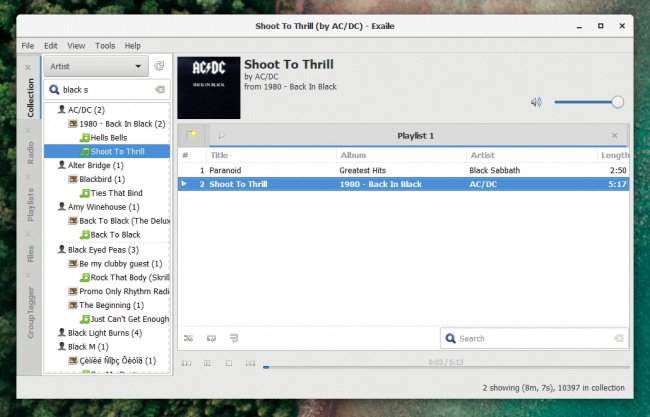Toggle dynamic playlist mode
This screenshot has width=650, height=417.
(x=234, y=338)
